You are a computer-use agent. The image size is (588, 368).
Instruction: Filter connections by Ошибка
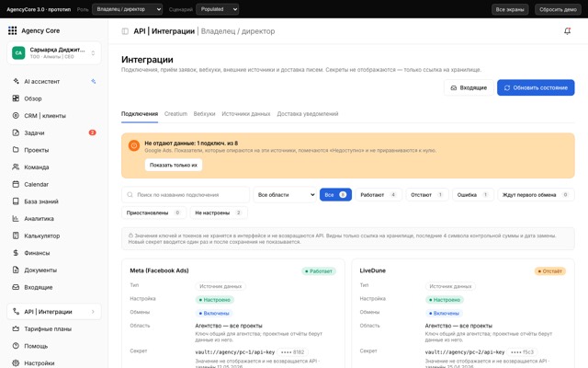click(472, 194)
